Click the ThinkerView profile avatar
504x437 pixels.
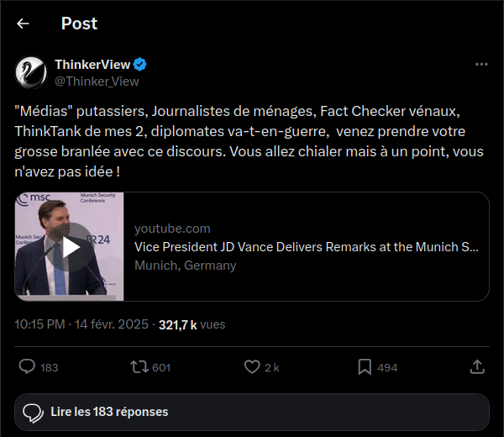pyautogui.click(x=30, y=73)
